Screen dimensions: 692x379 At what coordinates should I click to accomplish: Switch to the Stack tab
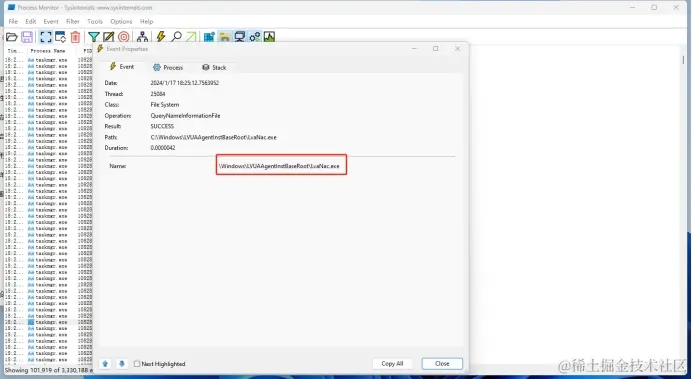[x=214, y=68]
